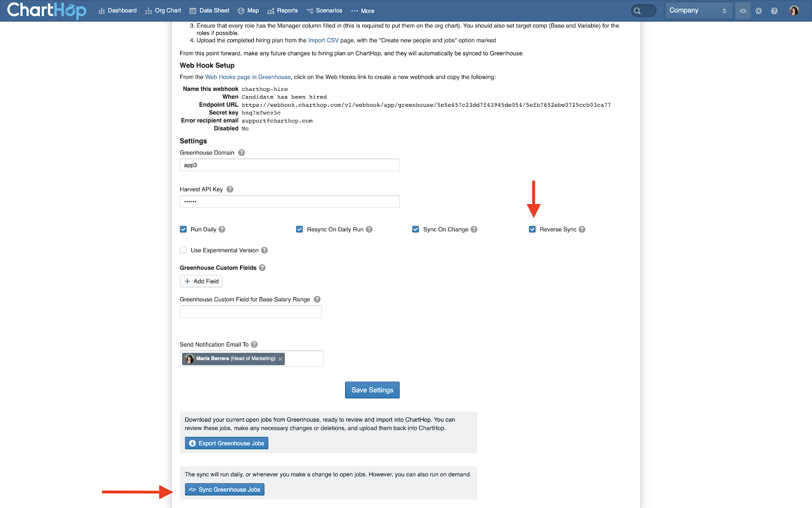Uncheck the Reverse Sync checkbox
This screenshot has width=812, height=508.
pos(532,229)
